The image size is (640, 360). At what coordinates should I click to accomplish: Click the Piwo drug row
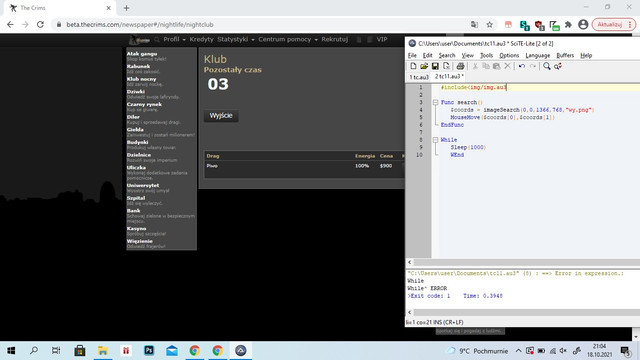pos(304,166)
